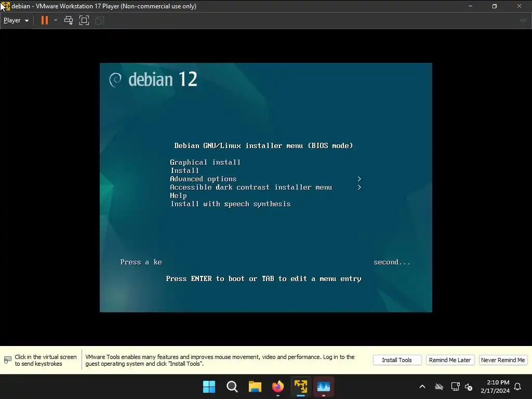532x399 pixels.
Task: Click the Accessible dark contrast chevron
Action: coord(359,187)
